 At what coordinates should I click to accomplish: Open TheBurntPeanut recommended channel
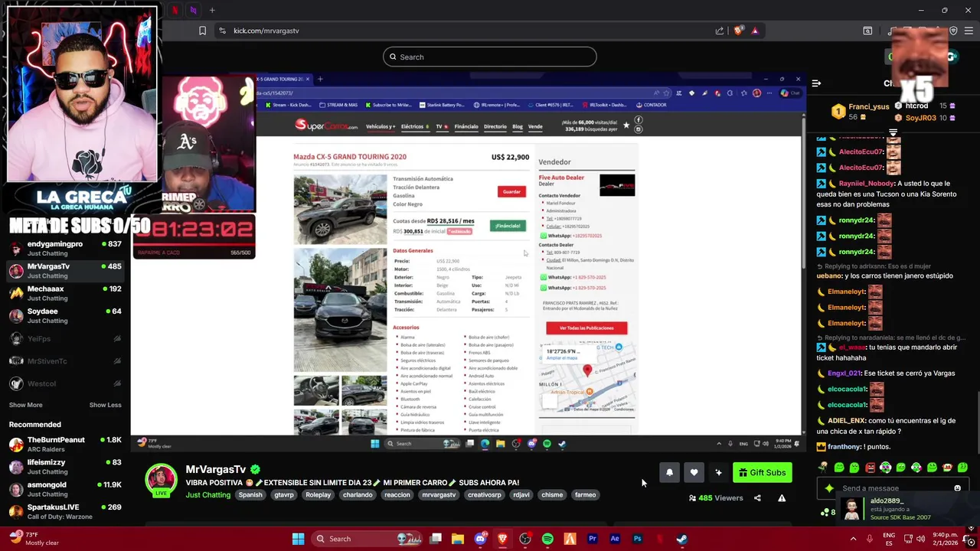tap(65, 444)
